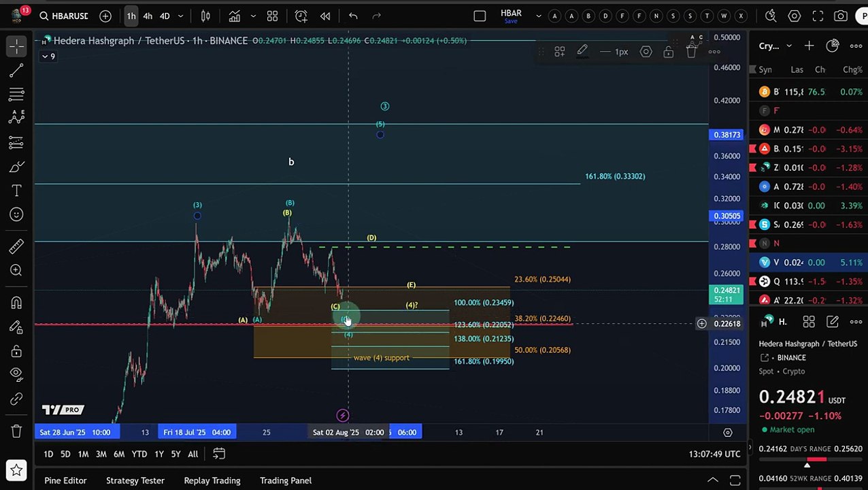Select the text annotation tool

(17, 191)
